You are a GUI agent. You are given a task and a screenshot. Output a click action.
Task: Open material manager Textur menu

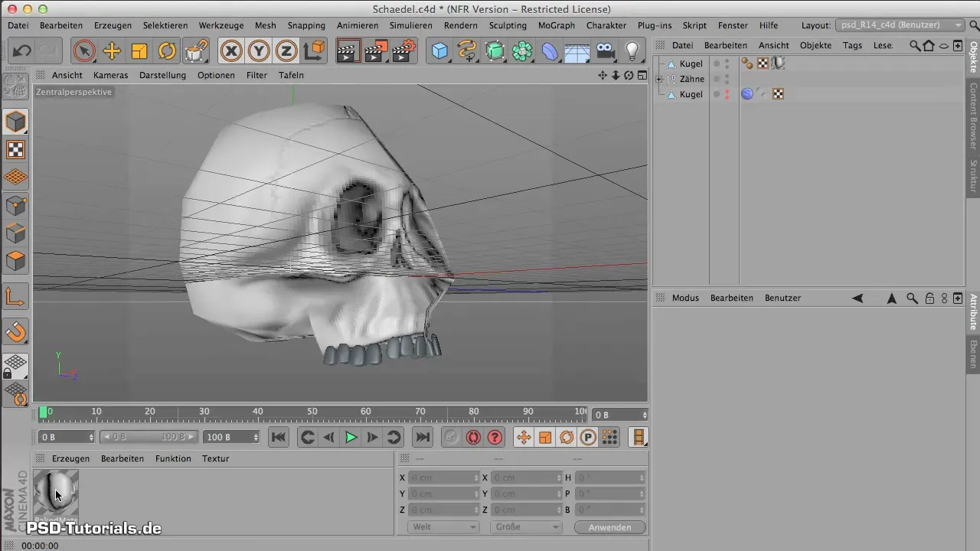pyautogui.click(x=215, y=458)
